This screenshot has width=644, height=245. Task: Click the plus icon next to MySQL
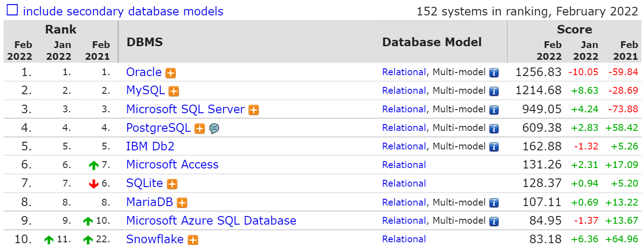tap(174, 91)
